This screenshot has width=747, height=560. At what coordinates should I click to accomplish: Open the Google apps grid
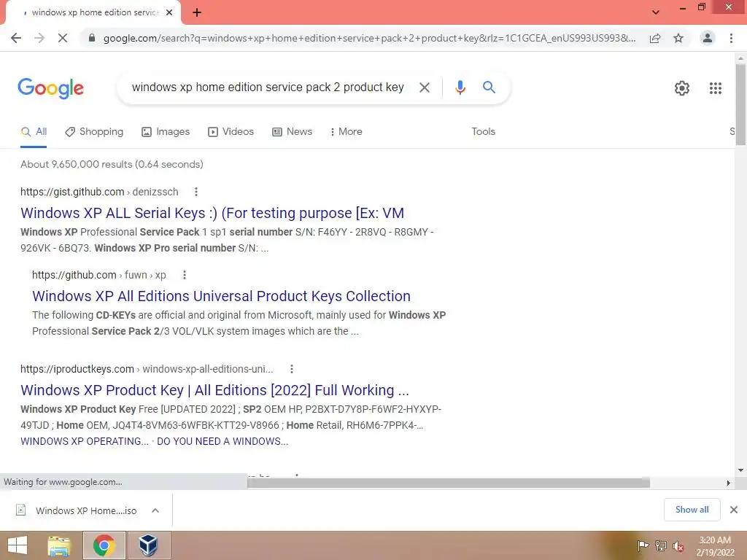click(715, 88)
